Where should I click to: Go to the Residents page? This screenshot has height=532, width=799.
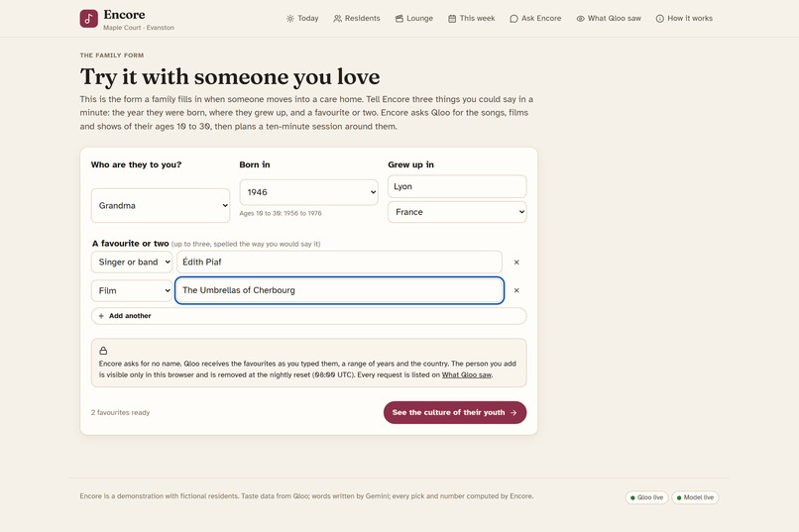[x=357, y=18]
